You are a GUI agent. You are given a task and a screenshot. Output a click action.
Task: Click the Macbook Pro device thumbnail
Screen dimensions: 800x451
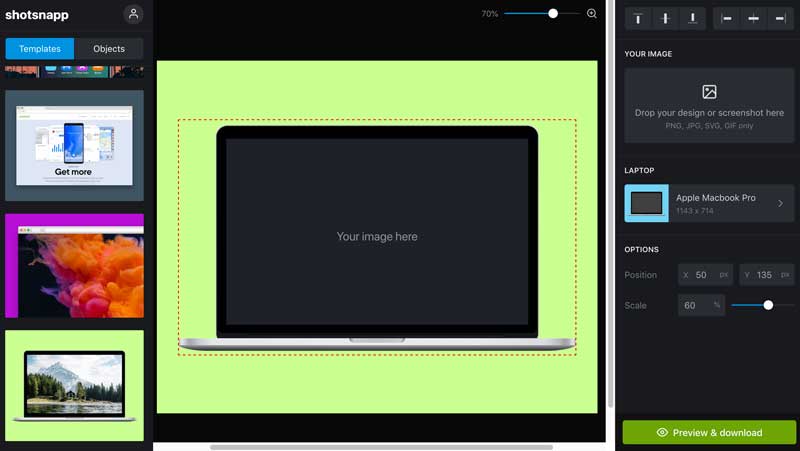coord(646,204)
